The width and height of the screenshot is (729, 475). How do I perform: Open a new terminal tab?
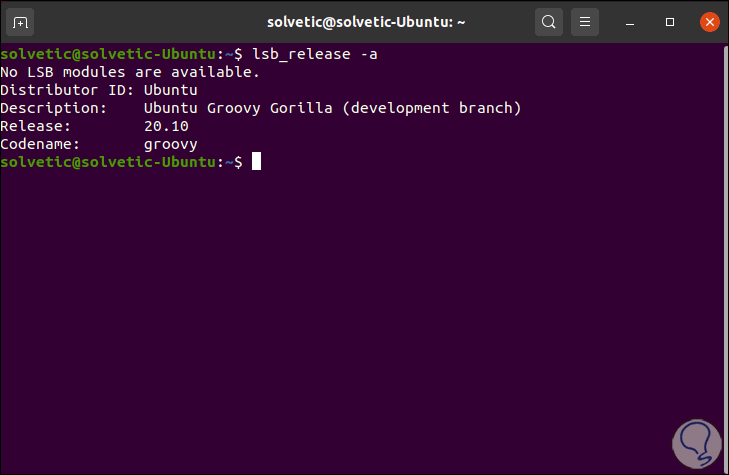point(20,22)
